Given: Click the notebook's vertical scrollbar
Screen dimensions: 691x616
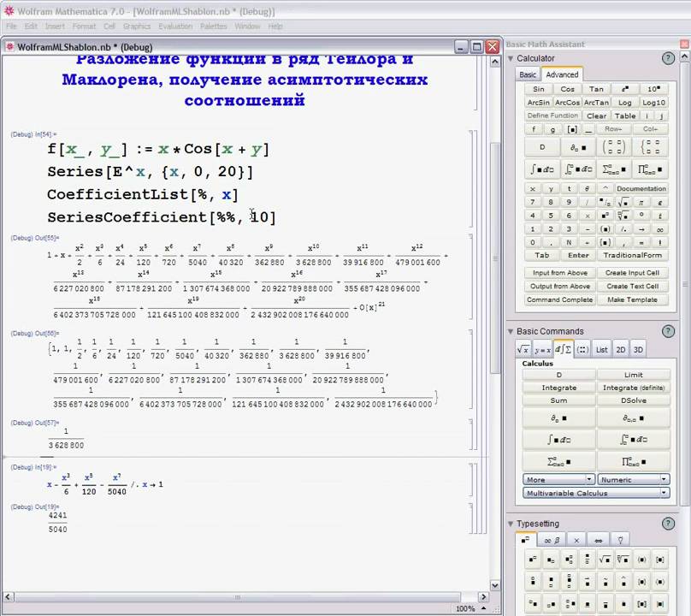Looking at the screenshot, I should 495,257.
